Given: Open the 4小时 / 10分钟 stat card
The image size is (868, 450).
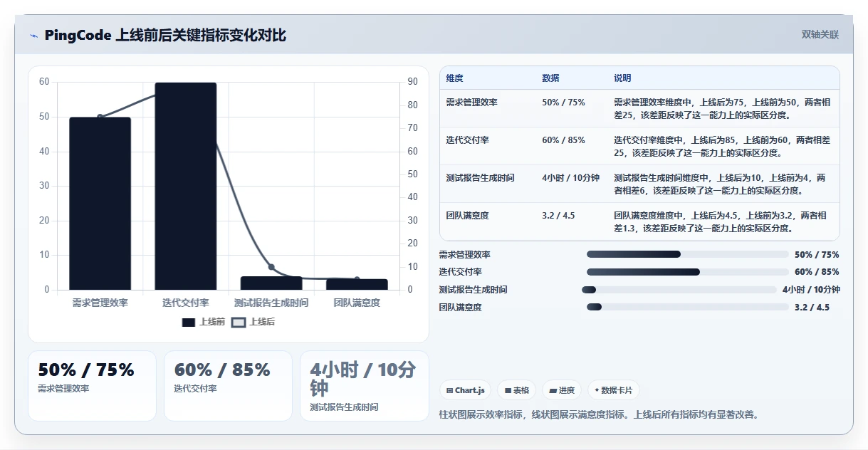Looking at the screenshot, I should coord(364,386).
